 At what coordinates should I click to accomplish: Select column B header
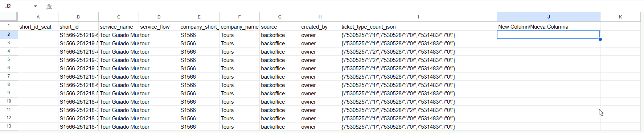(x=78, y=17)
